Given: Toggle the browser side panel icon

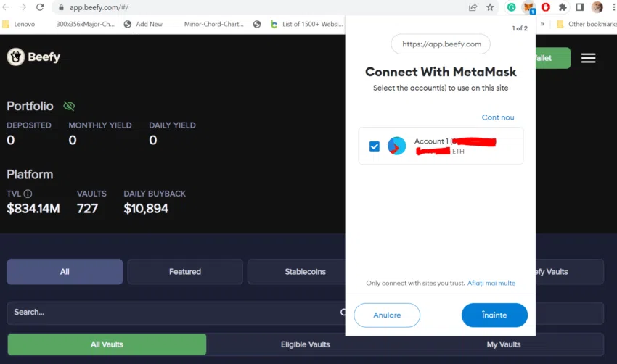Looking at the screenshot, I should [x=580, y=7].
